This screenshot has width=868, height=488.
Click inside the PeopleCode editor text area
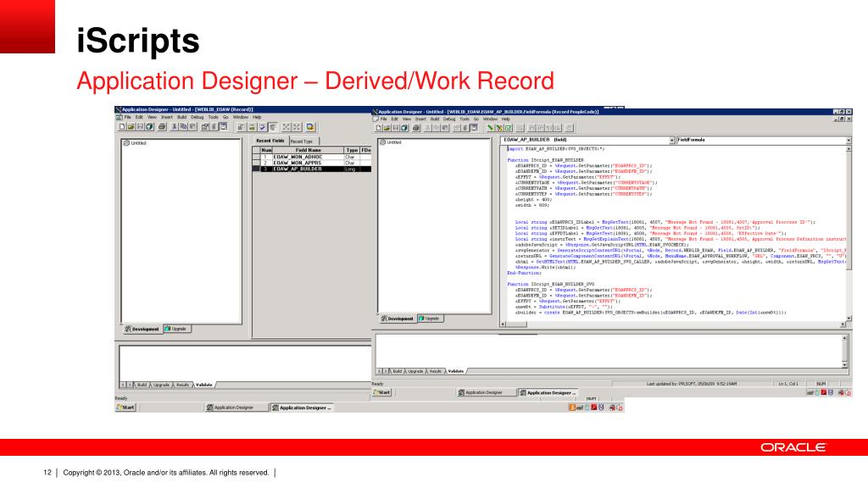[x=676, y=232]
